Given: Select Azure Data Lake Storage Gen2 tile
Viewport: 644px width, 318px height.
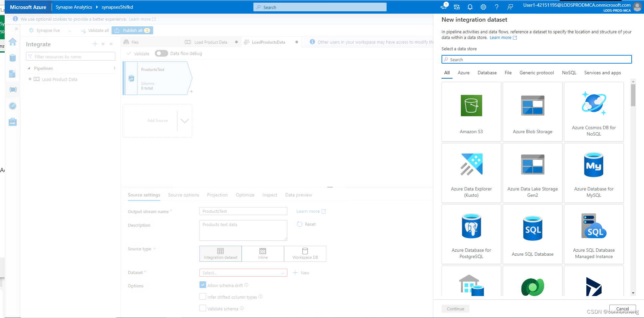Looking at the screenshot, I should (x=532, y=173).
